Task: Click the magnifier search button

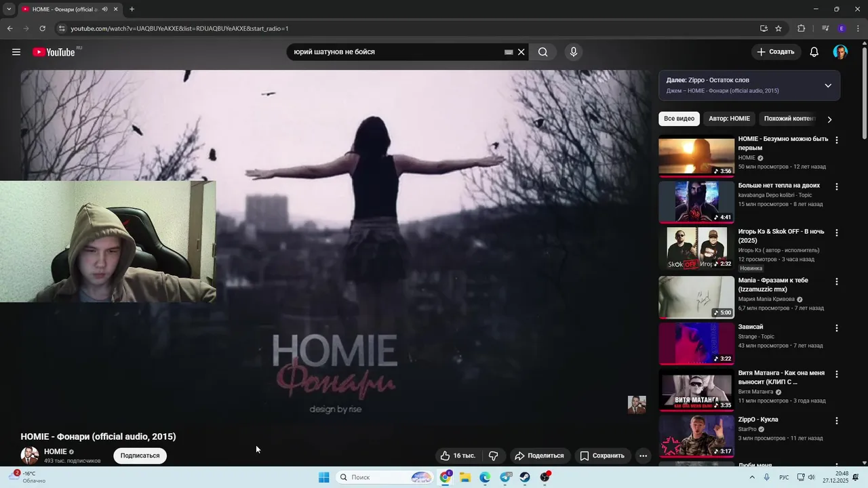Action: click(543, 52)
